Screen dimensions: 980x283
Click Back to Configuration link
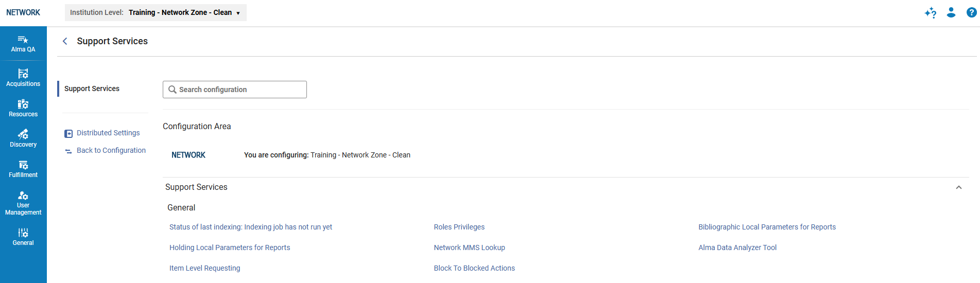coord(111,150)
